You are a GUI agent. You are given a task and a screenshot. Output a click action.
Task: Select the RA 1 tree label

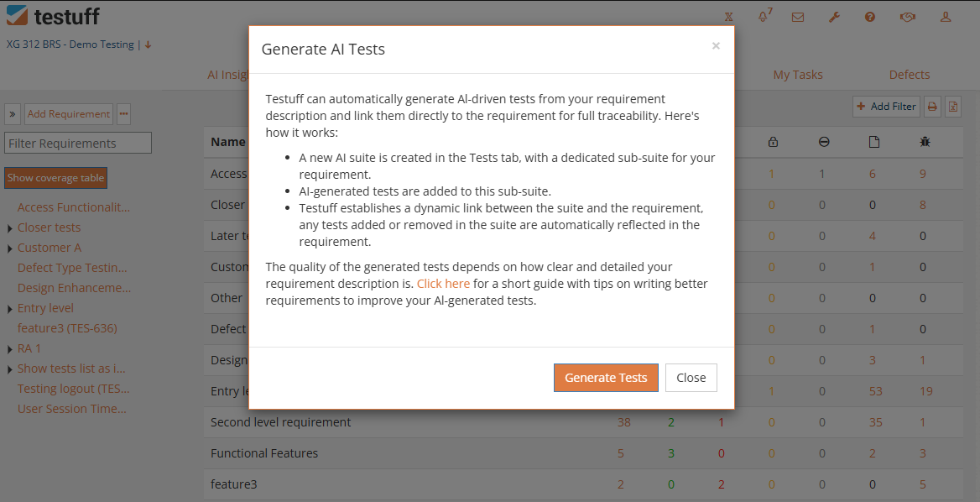coord(29,348)
